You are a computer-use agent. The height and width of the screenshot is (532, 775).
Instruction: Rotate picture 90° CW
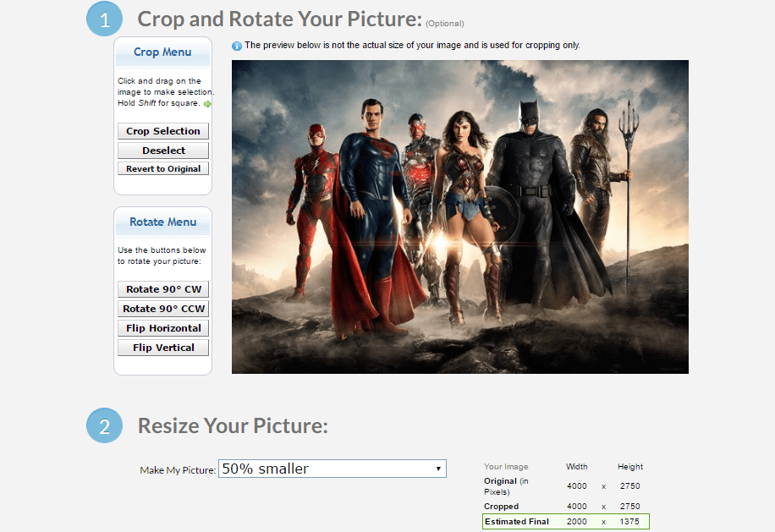pos(163,289)
